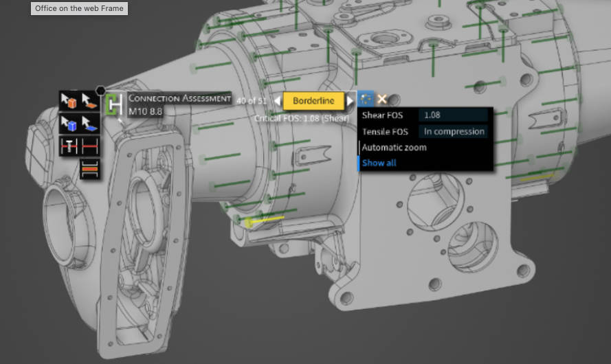This screenshot has height=364, width=611.
Task: Close the results bar with the X
Action: point(382,100)
